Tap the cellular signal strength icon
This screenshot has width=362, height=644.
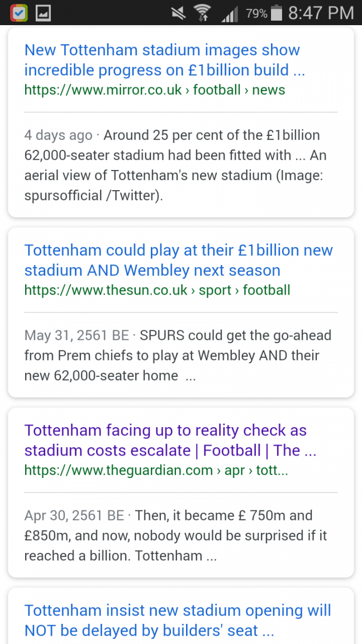point(229,15)
